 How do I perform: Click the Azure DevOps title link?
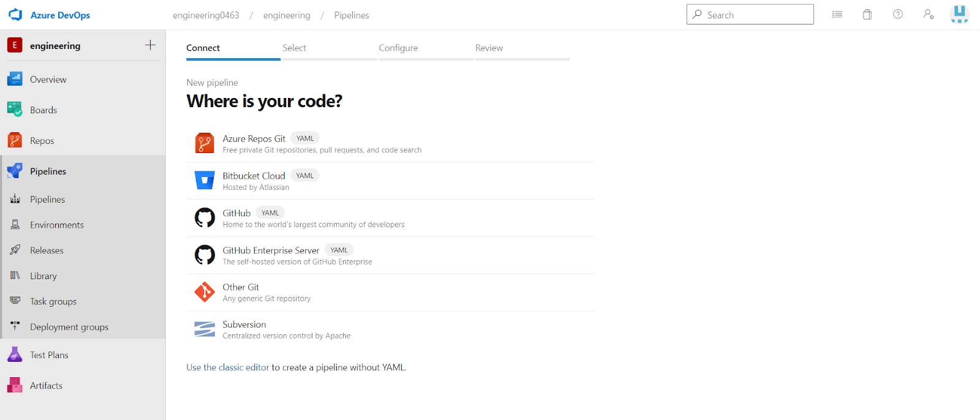tap(60, 15)
